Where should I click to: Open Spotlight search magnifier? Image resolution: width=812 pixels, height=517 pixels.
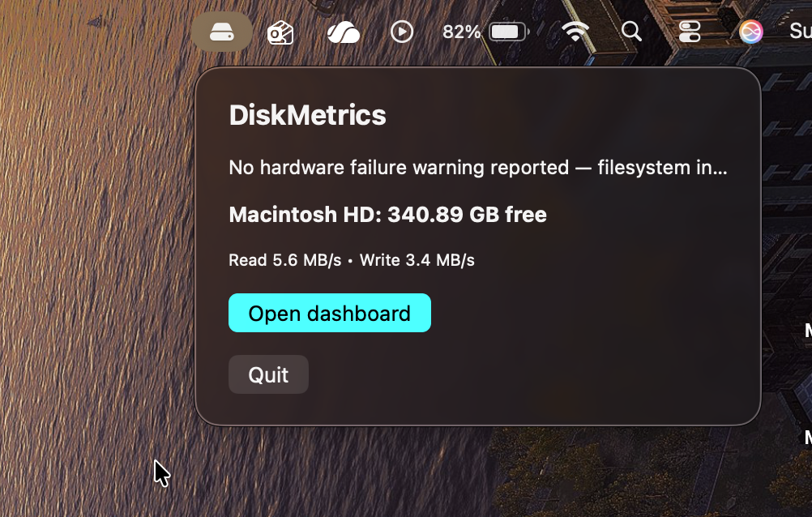tap(632, 32)
